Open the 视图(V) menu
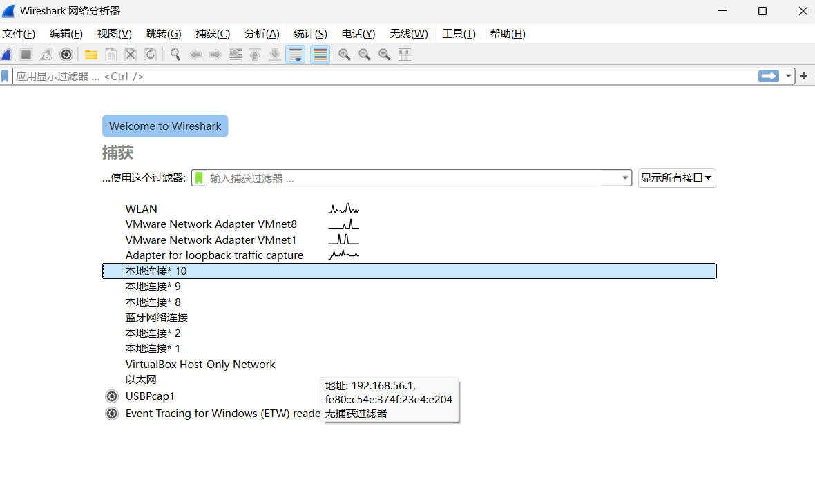The height and width of the screenshot is (504, 815). tap(115, 34)
